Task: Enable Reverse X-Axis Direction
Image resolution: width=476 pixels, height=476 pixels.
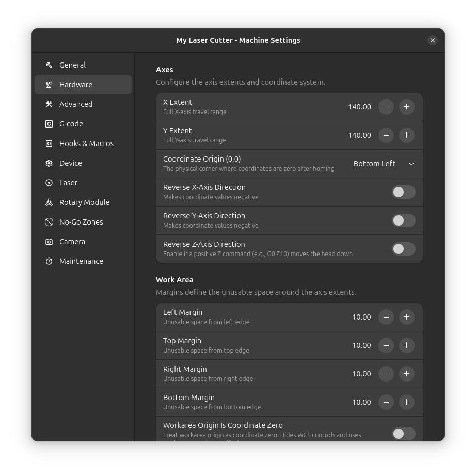Action: 403,192
